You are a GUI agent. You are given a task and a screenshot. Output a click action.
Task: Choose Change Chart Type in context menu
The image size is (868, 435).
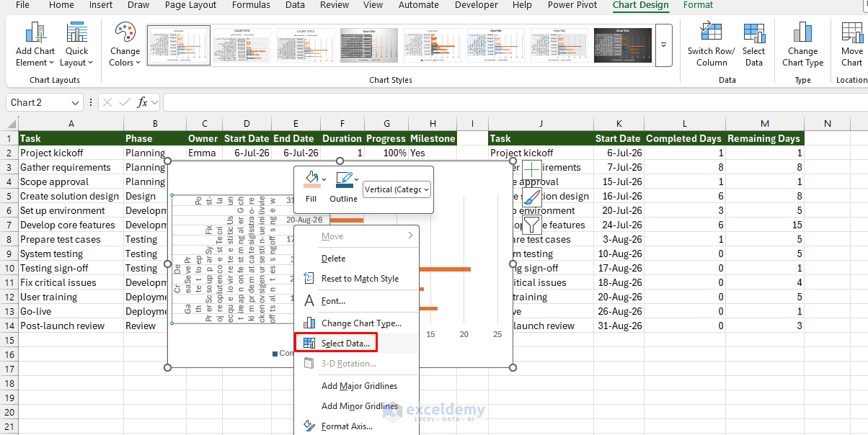pos(361,323)
